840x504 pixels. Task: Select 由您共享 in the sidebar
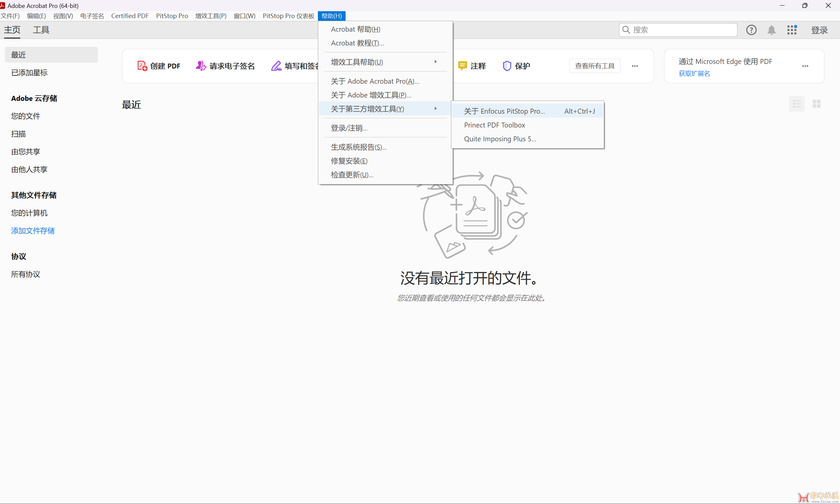[x=25, y=152]
